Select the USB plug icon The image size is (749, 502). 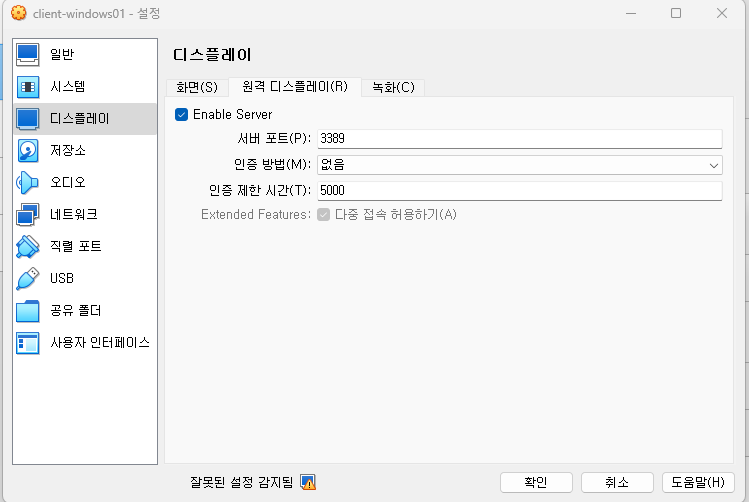[x=28, y=278]
